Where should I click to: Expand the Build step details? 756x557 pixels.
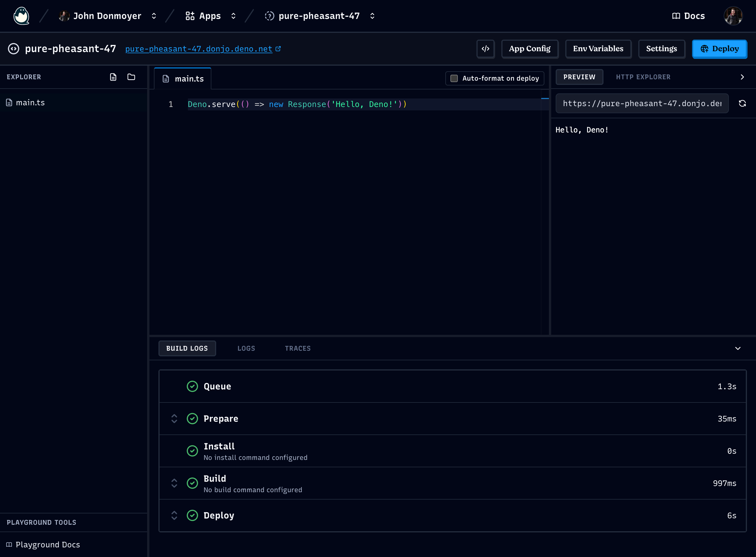(x=174, y=483)
